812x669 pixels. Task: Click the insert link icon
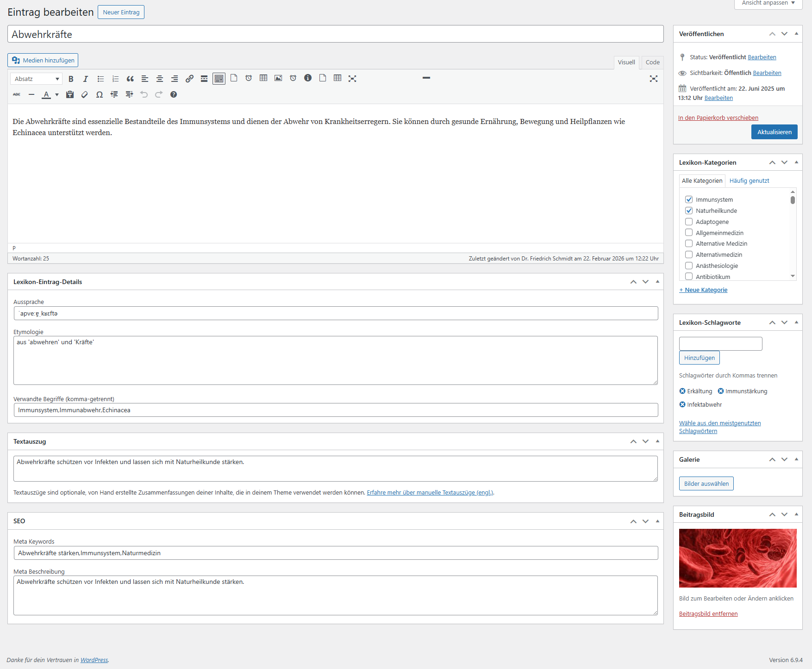click(189, 79)
